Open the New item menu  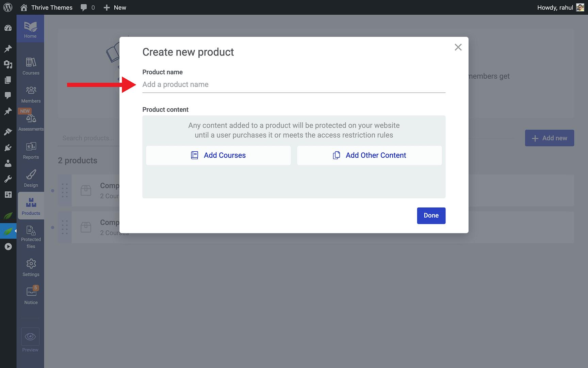[115, 7]
